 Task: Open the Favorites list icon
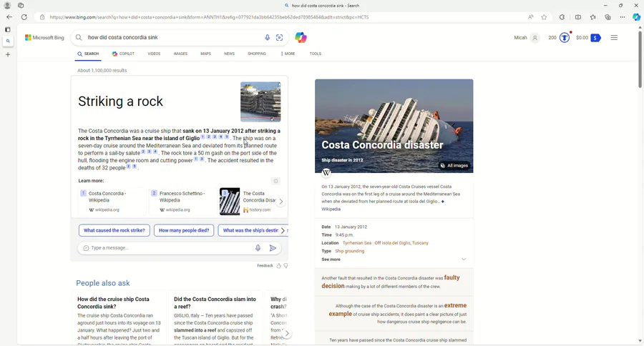[x=592, y=17]
